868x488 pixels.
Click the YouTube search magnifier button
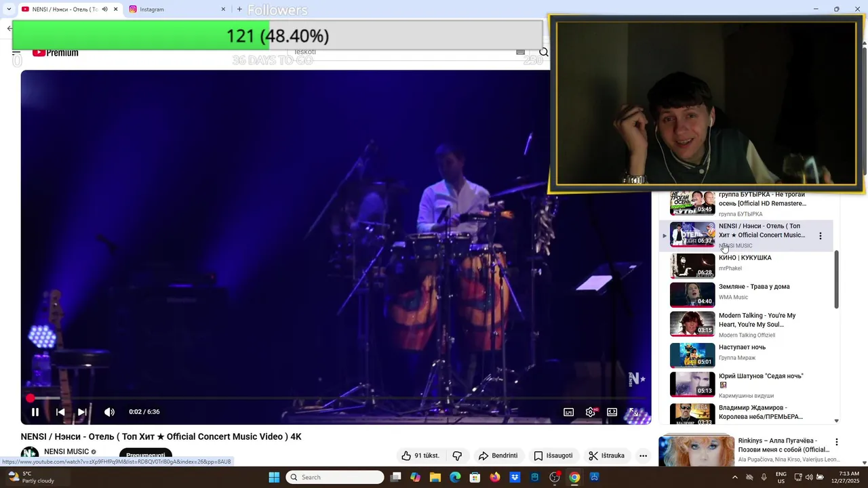543,52
